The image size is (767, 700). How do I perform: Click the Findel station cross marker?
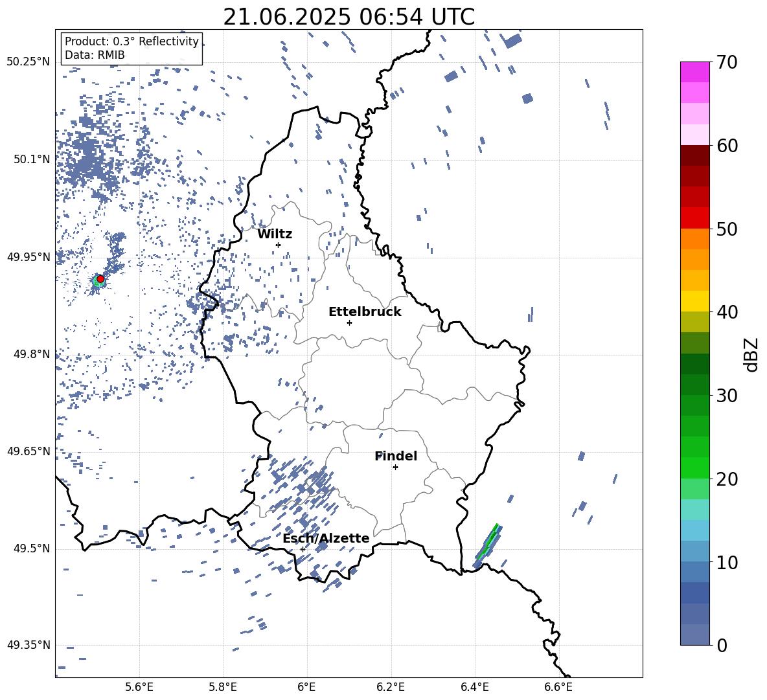coord(395,468)
